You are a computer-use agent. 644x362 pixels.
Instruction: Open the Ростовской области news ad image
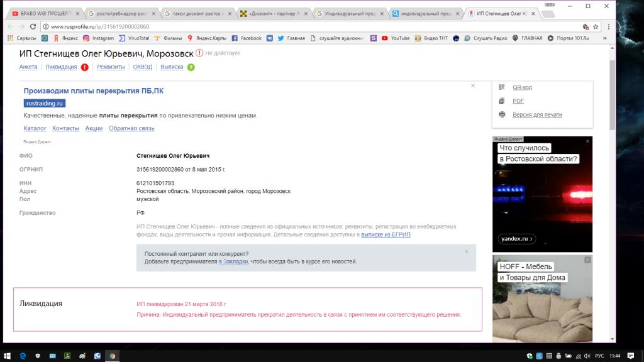542,194
